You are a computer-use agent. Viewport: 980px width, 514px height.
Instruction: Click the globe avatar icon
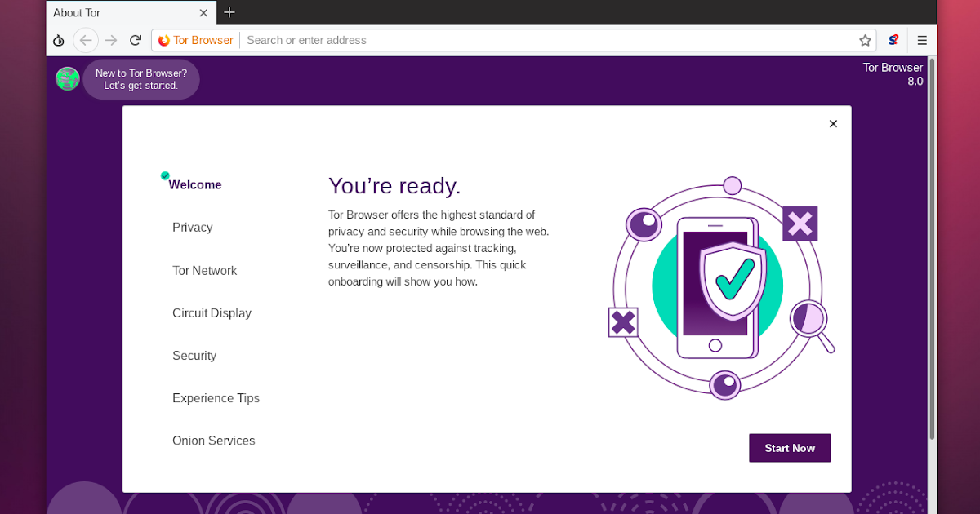click(67, 78)
